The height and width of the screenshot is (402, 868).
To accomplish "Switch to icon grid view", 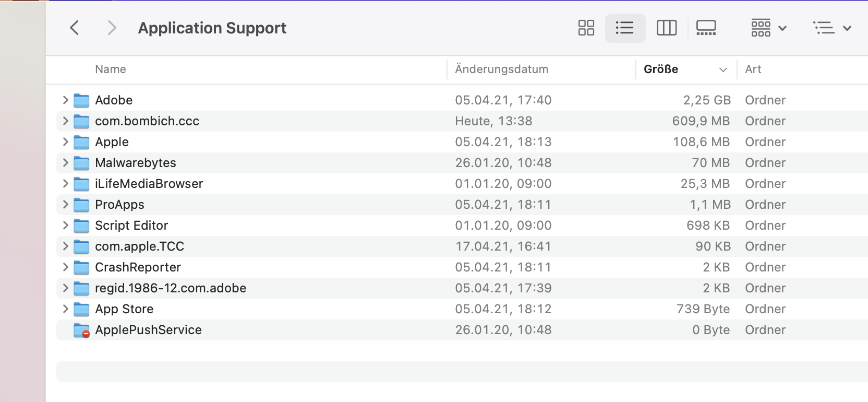I will coord(586,28).
